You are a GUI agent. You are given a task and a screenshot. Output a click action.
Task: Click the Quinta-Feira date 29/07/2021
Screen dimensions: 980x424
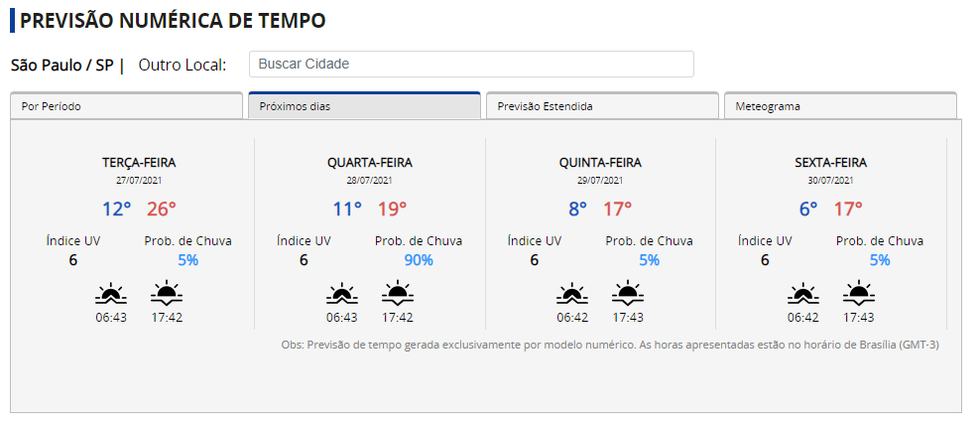click(600, 180)
